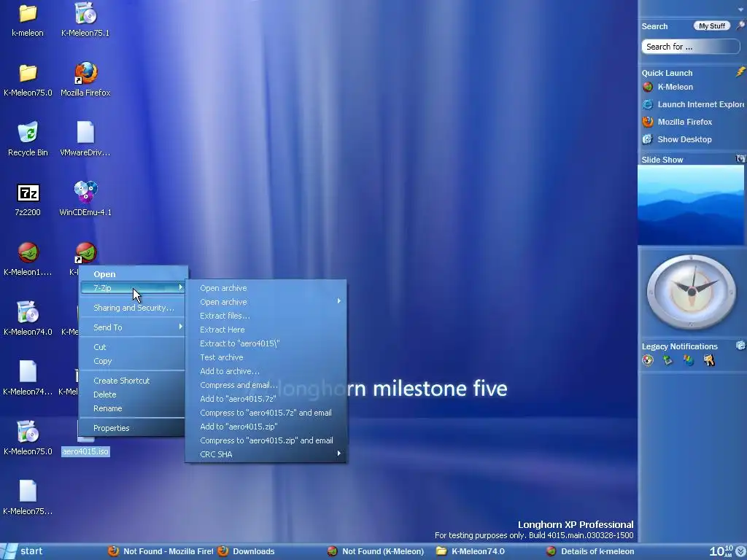Click the My Stuff search scope button
The image size is (747, 560).
[712, 26]
